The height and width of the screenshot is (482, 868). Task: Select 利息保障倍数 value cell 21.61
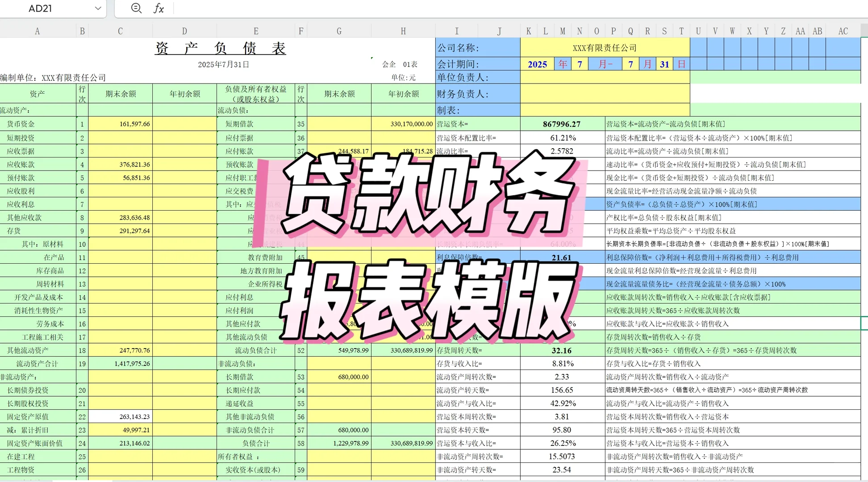pos(562,257)
